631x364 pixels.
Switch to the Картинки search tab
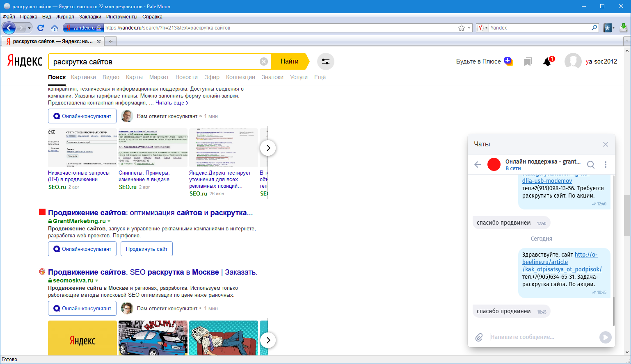pos(83,77)
